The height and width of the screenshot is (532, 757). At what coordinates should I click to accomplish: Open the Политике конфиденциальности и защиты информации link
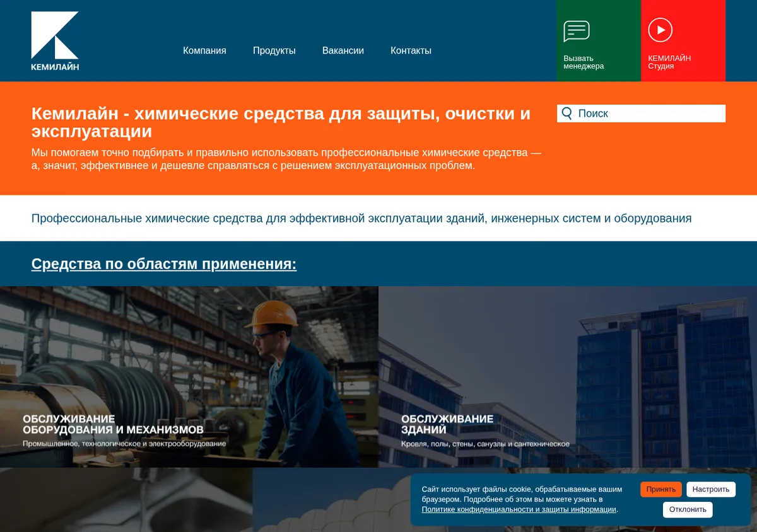(519, 509)
